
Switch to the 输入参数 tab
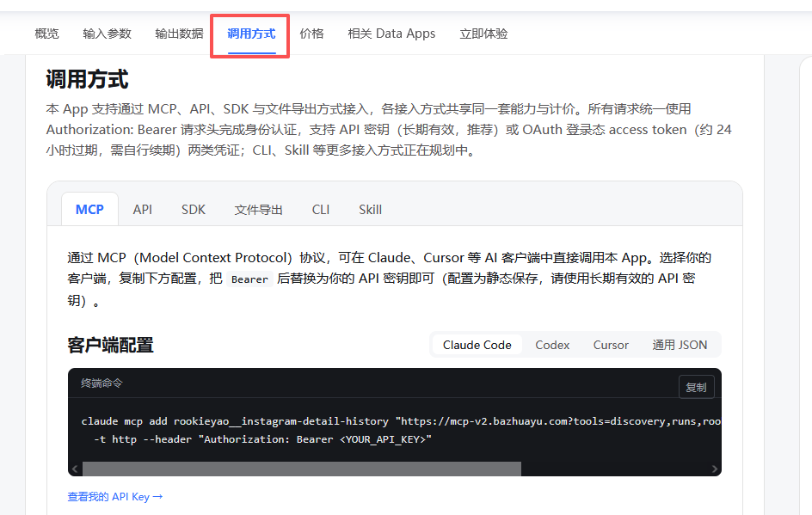pos(108,34)
